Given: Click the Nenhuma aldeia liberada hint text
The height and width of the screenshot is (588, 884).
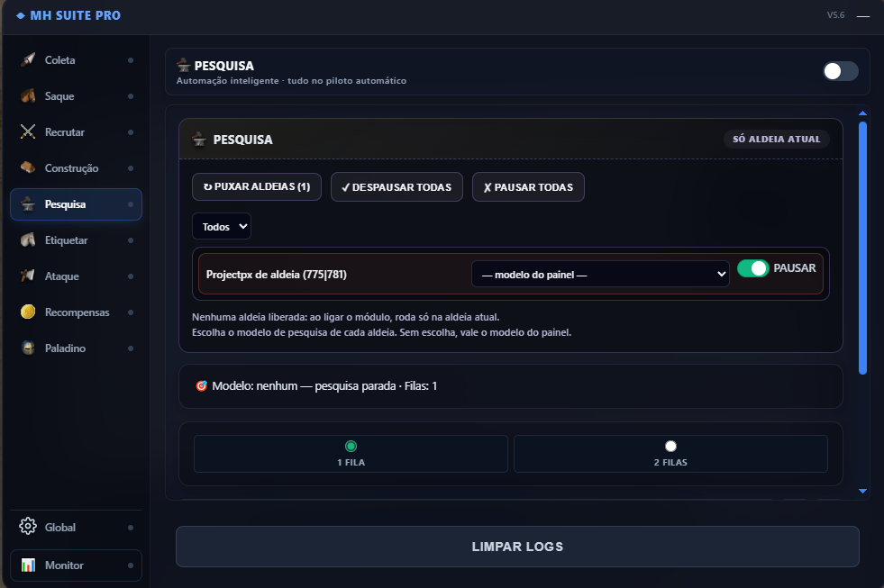Looking at the screenshot, I should 346,317.
